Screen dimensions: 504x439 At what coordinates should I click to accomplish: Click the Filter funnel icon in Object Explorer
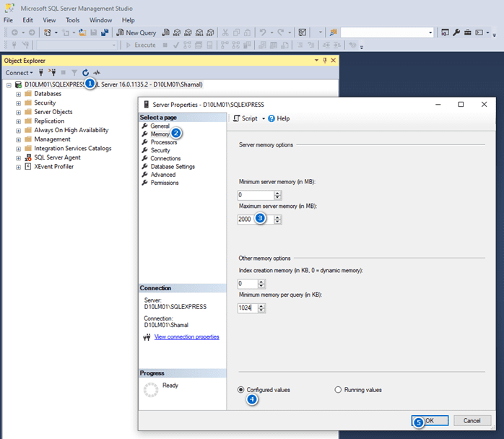point(74,73)
